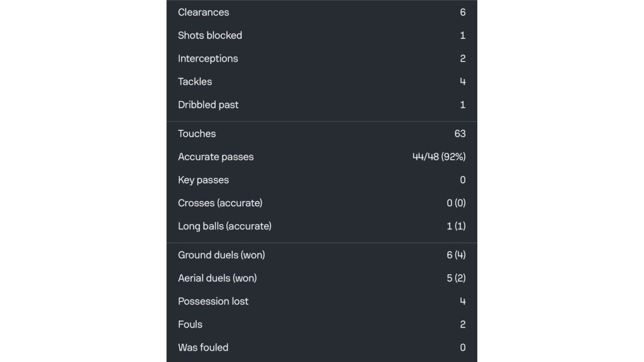
Task: Click the Shots blocked label
Action: pyautogui.click(x=210, y=35)
